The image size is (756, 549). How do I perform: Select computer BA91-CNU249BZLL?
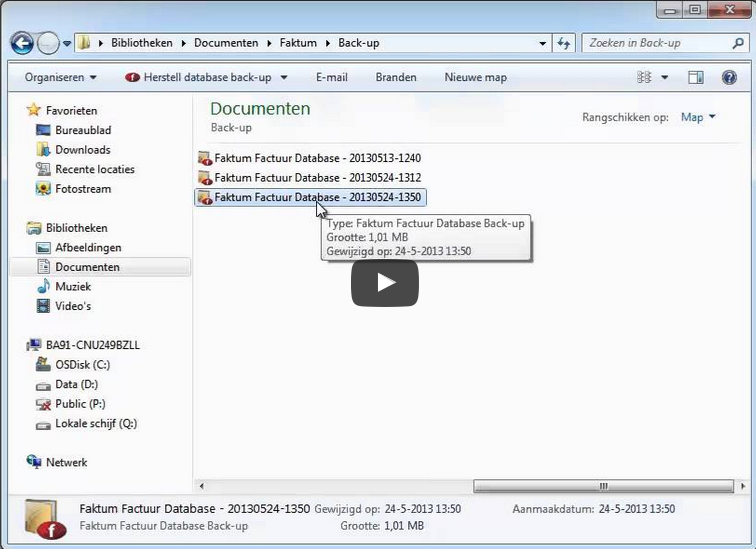(93, 345)
